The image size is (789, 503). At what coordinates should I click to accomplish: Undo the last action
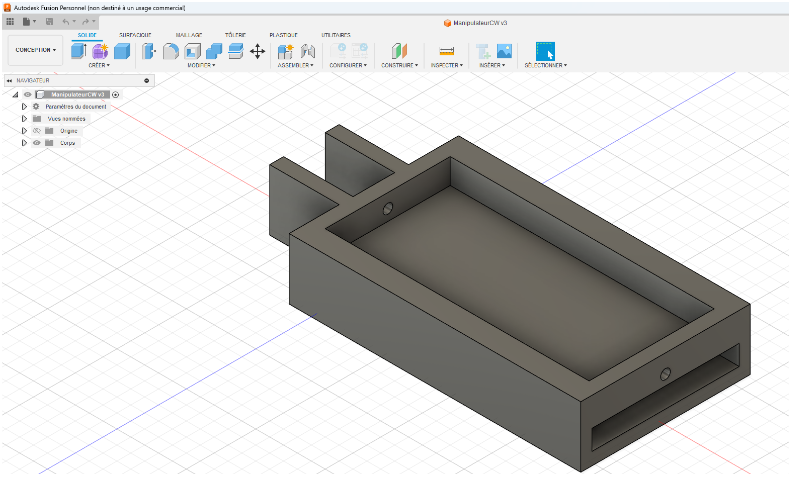[x=65, y=22]
